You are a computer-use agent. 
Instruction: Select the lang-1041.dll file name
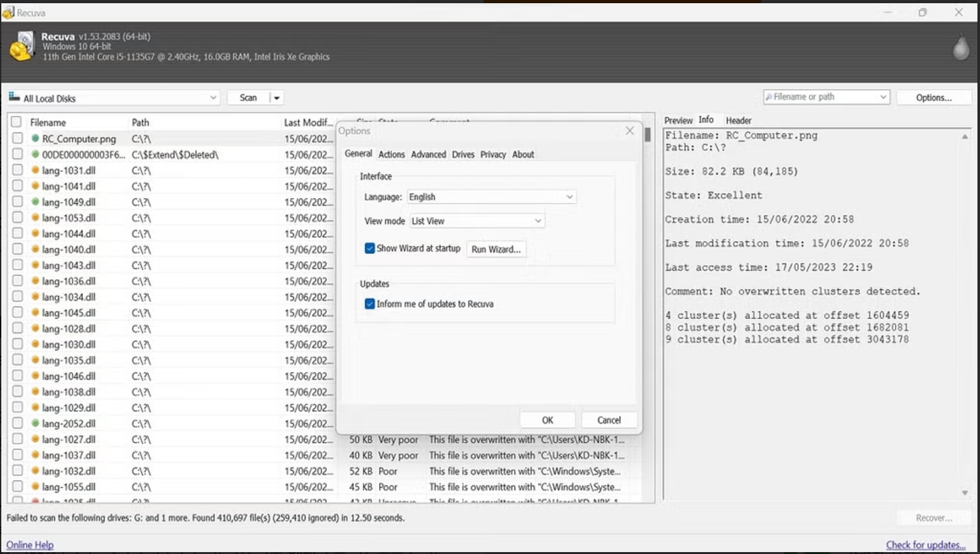click(69, 186)
